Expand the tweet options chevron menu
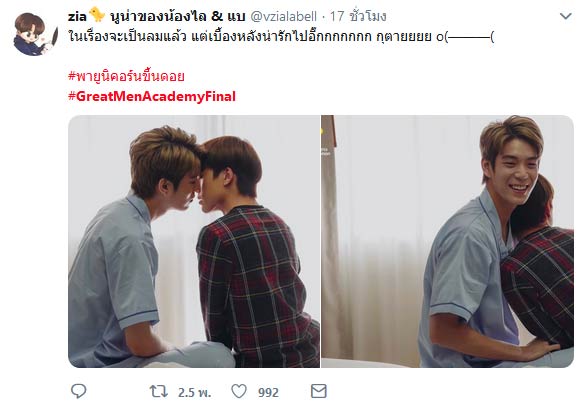The height and width of the screenshot is (408, 586). (565, 16)
